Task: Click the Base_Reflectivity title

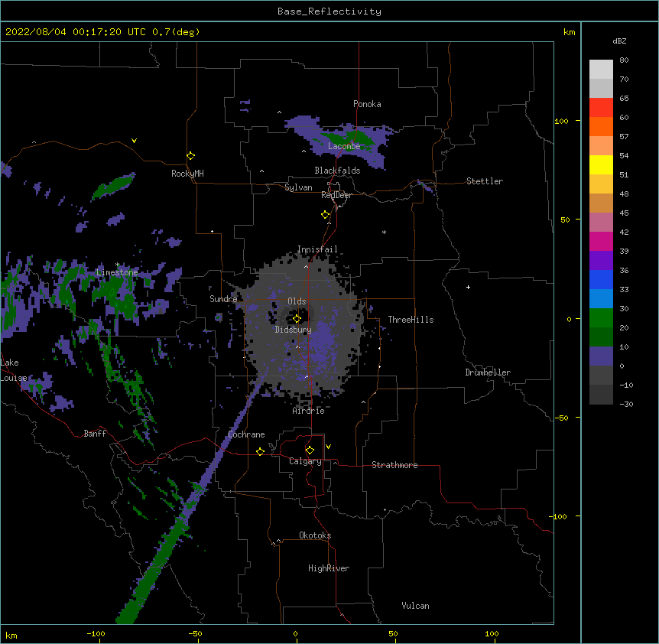Action: [329, 11]
